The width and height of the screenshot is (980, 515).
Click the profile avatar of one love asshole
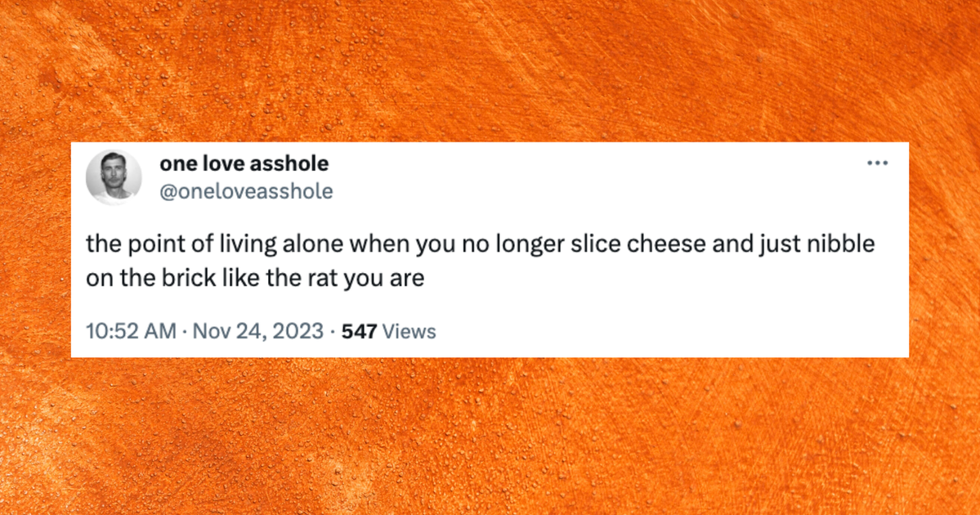click(114, 176)
